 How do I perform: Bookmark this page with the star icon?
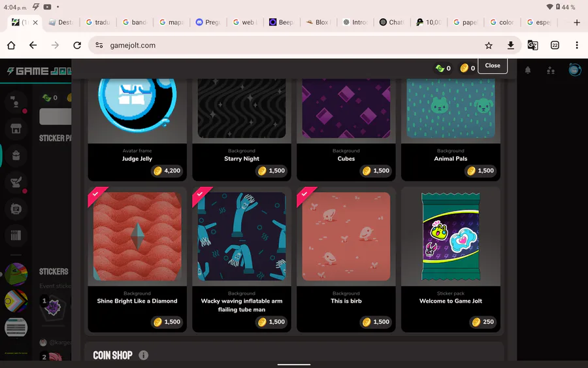click(x=488, y=45)
